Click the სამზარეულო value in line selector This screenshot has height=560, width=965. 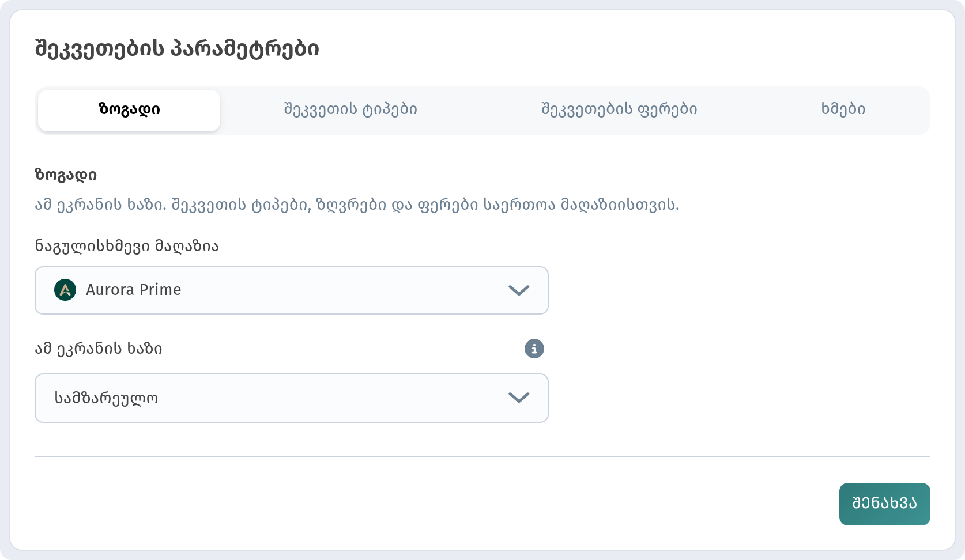point(106,398)
